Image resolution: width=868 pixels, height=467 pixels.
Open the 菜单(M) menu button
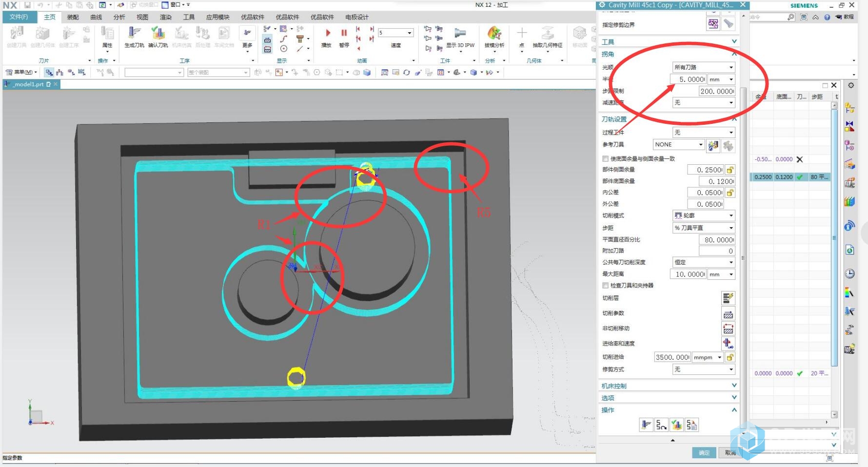21,72
